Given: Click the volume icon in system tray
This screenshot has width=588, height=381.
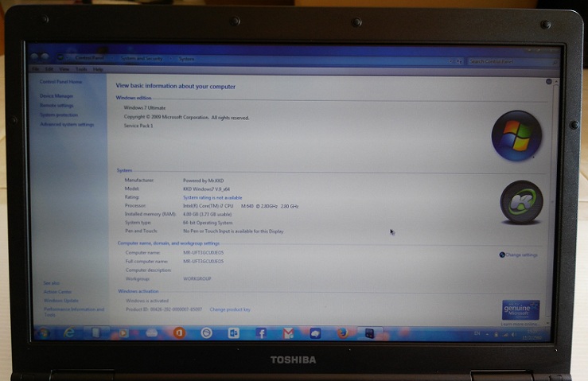Looking at the screenshot, I should point(513,334).
